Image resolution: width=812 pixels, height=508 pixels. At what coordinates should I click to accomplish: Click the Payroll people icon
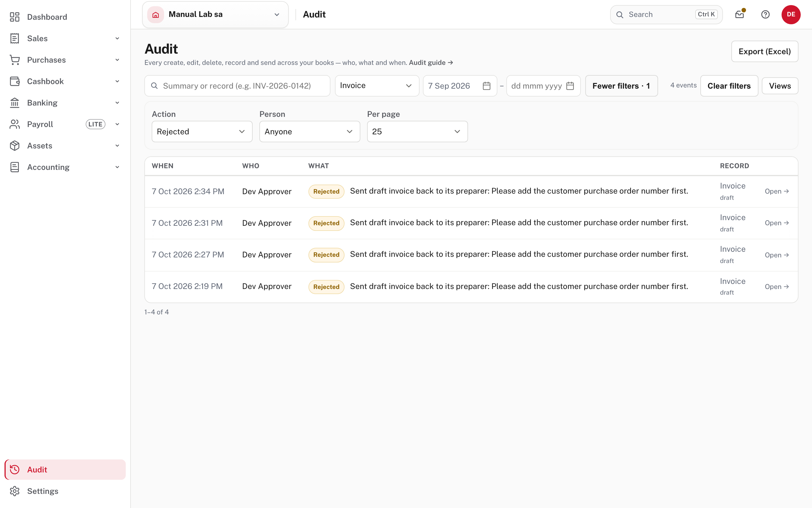click(15, 124)
